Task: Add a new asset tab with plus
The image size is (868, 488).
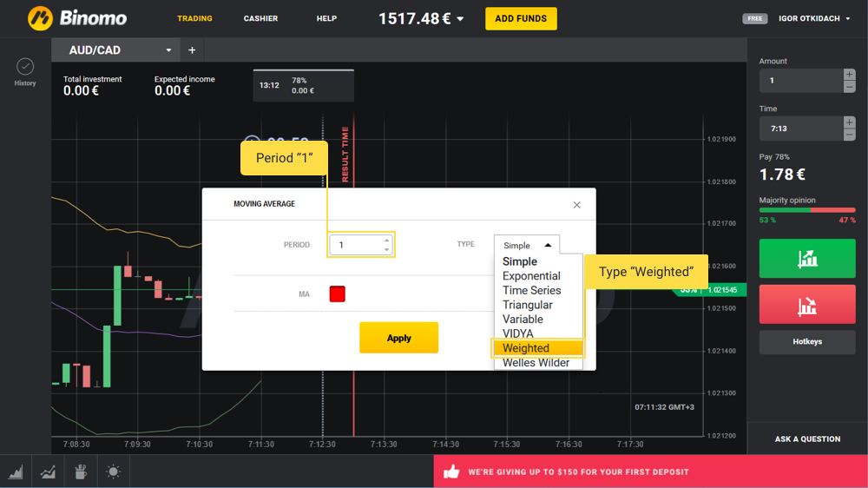Action: tap(192, 50)
